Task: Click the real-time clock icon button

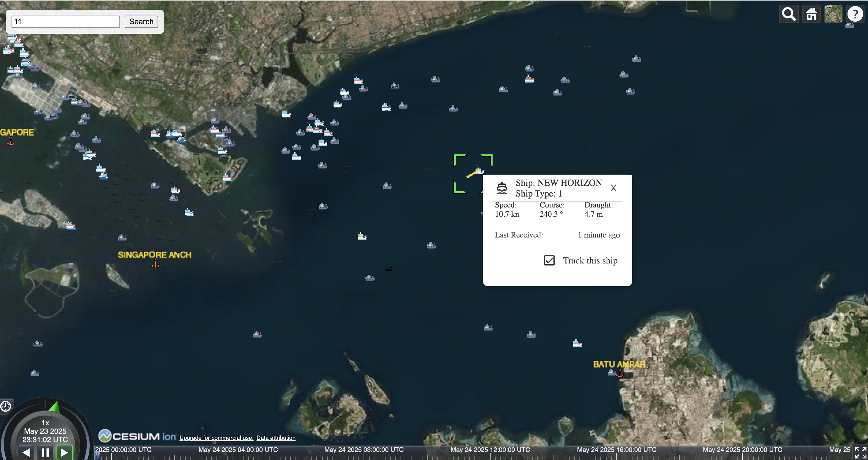Action: 5,406
